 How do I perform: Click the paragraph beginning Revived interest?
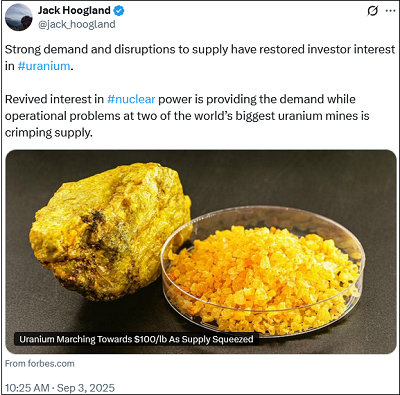(187, 116)
